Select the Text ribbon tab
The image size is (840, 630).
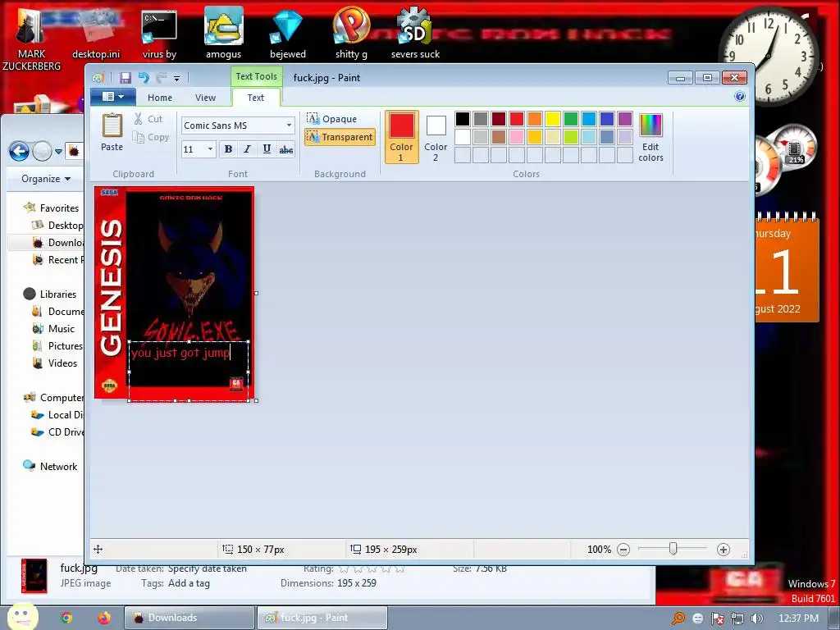click(256, 98)
